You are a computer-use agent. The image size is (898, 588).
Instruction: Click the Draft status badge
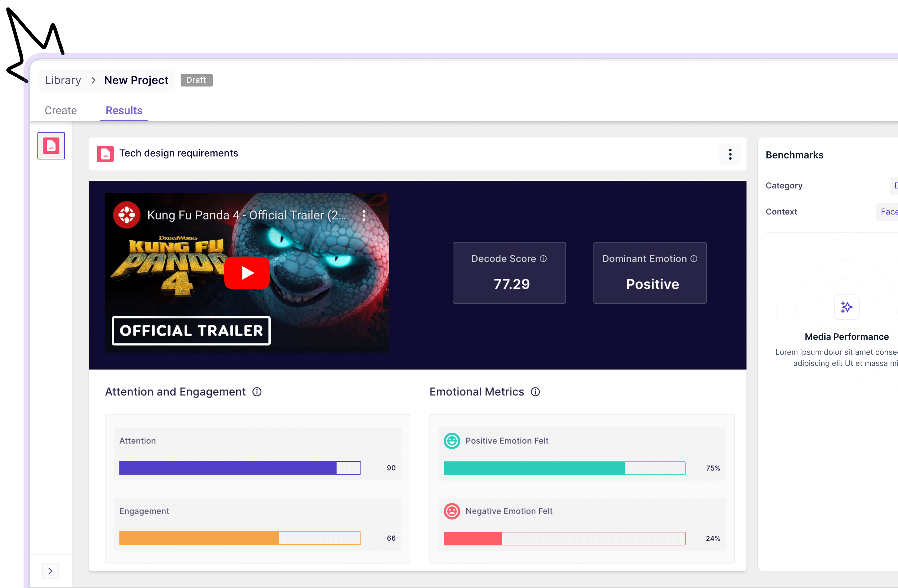(196, 80)
